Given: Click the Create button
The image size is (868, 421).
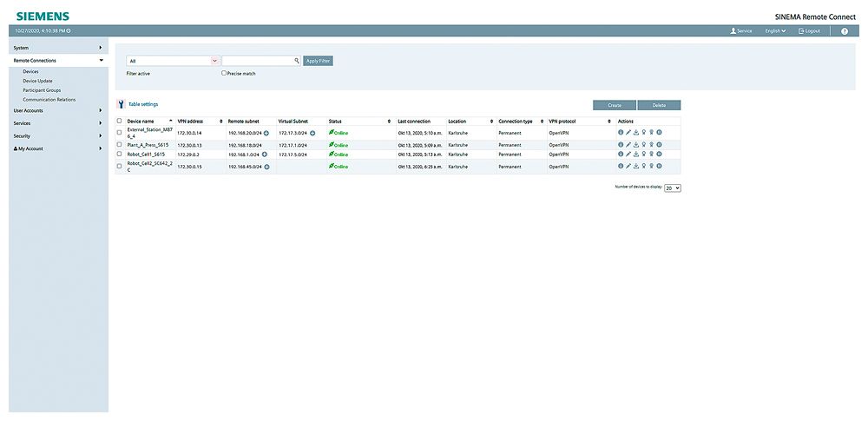Looking at the screenshot, I should [x=615, y=105].
